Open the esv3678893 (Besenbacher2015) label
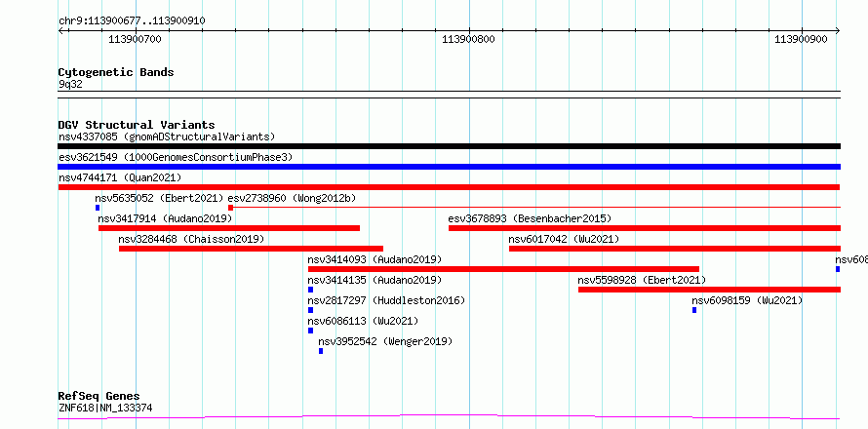 pos(530,218)
